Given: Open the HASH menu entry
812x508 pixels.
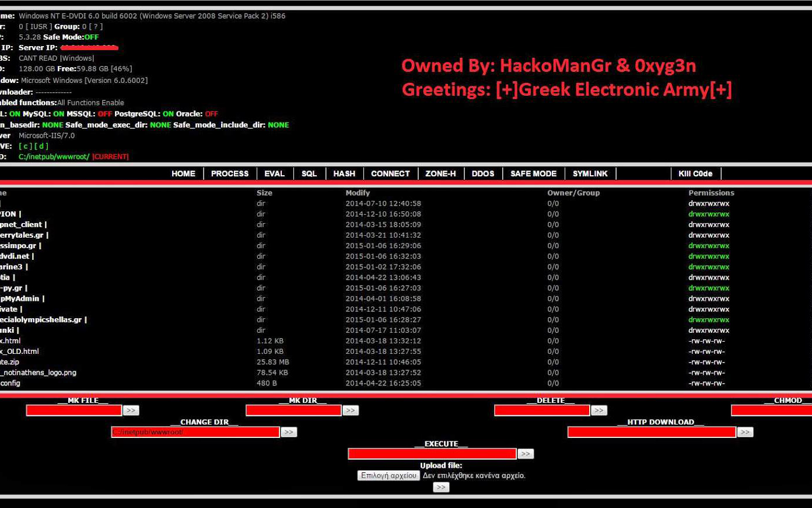Looking at the screenshot, I should [x=344, y=173].
